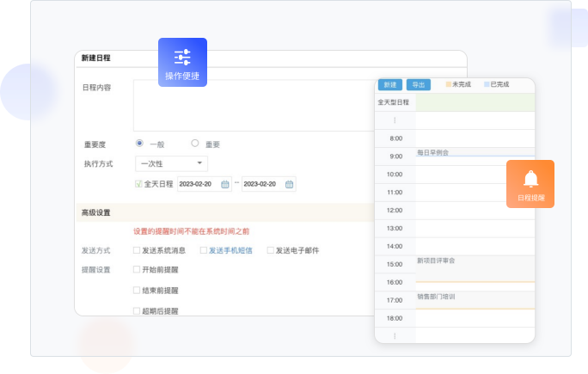Toggle the 全天日程 checkbox
Viewport: 588px width, 374px height.
(x=138, y=184)
